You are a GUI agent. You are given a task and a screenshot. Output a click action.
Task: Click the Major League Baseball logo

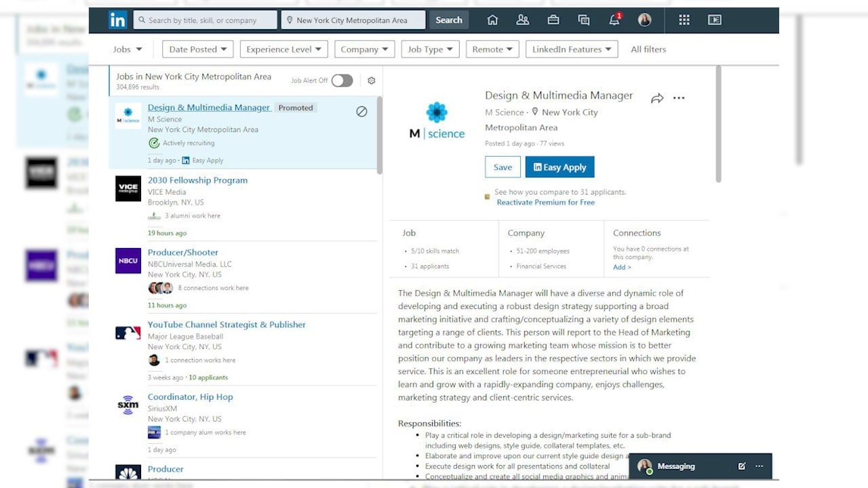(x=128, y=333)
